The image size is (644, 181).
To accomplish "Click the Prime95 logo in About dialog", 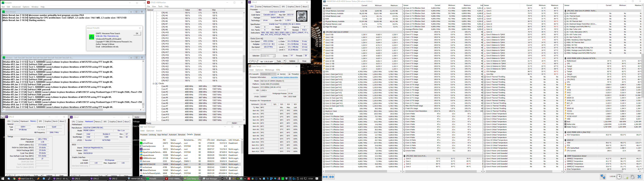I will [91, 37].
